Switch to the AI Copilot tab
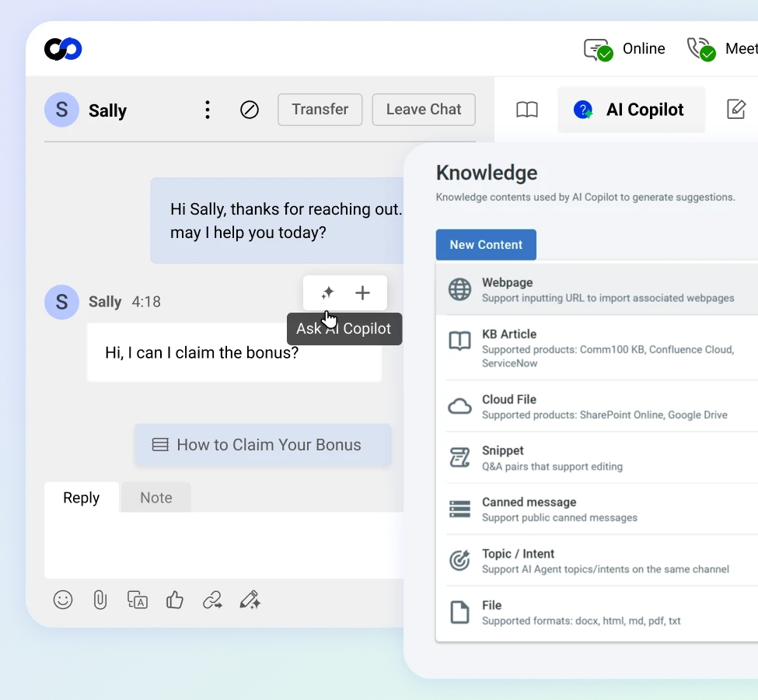This screenshot has width=758, height=700. pyautogui.click(x=631, y=110)
